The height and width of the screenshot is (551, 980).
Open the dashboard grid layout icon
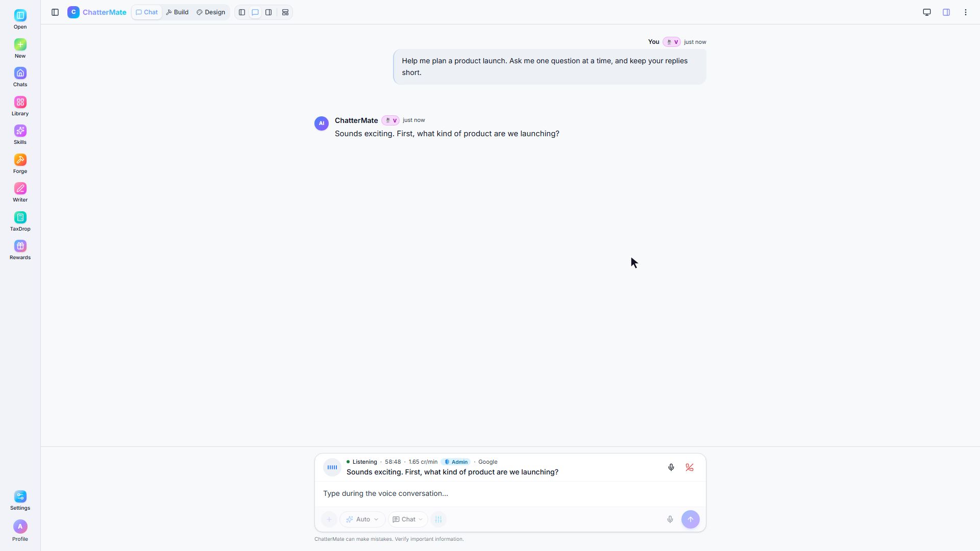pos(285,12)
